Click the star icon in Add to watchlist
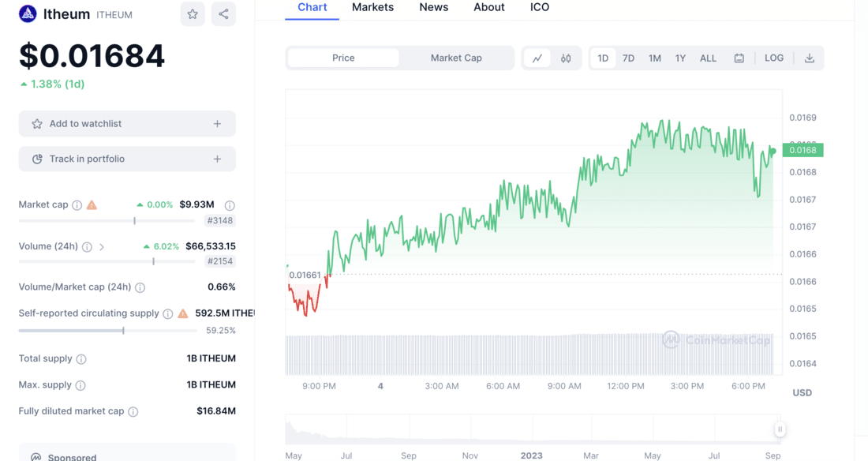 point(37,124)
